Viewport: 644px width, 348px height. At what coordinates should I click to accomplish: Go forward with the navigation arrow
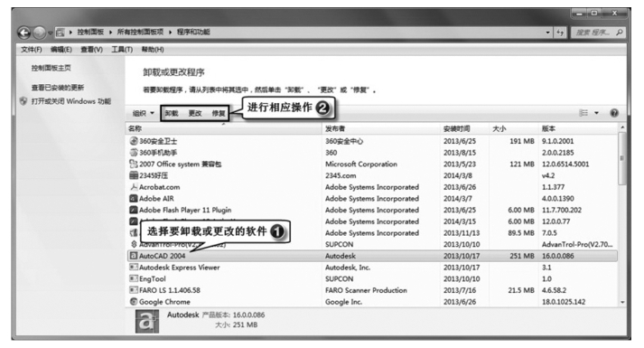pyautogui.click(x=40, y=33)
